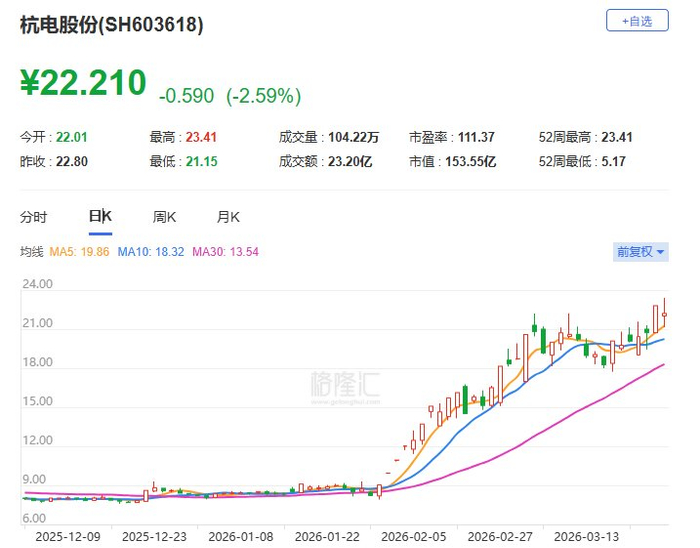Screen dimensions: 700x548
Task: Click the percentage change (-2.59%)
Action: [x=263, y=96]
